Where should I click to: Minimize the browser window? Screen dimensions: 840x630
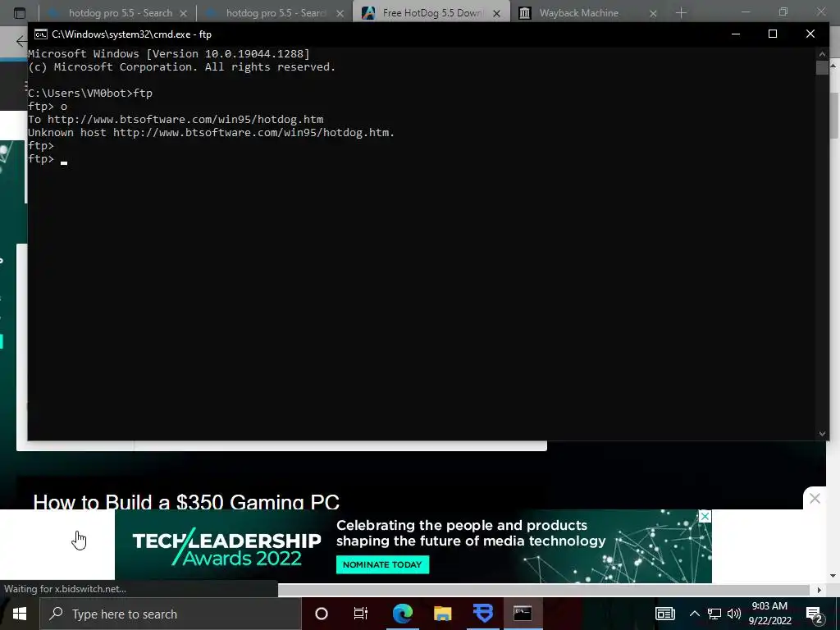coord(746,11)
